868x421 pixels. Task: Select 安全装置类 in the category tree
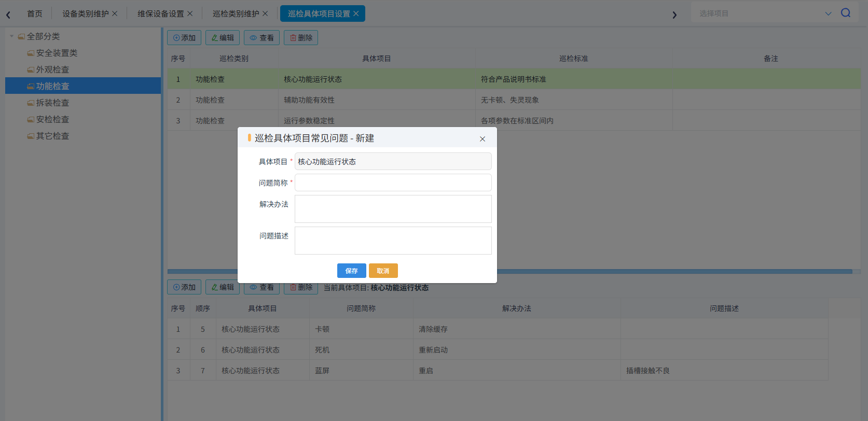(x=57, y=53)
